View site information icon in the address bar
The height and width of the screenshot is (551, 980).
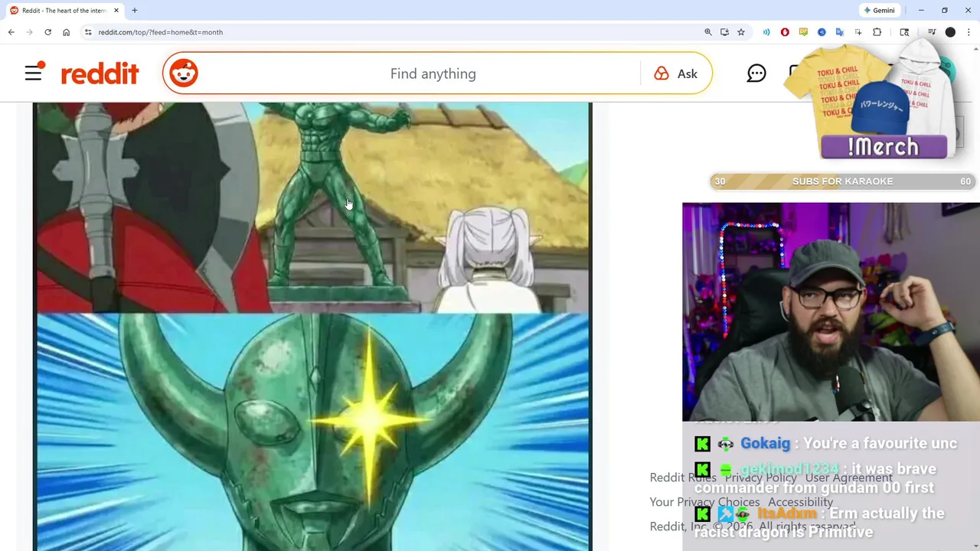click(88, 32)
